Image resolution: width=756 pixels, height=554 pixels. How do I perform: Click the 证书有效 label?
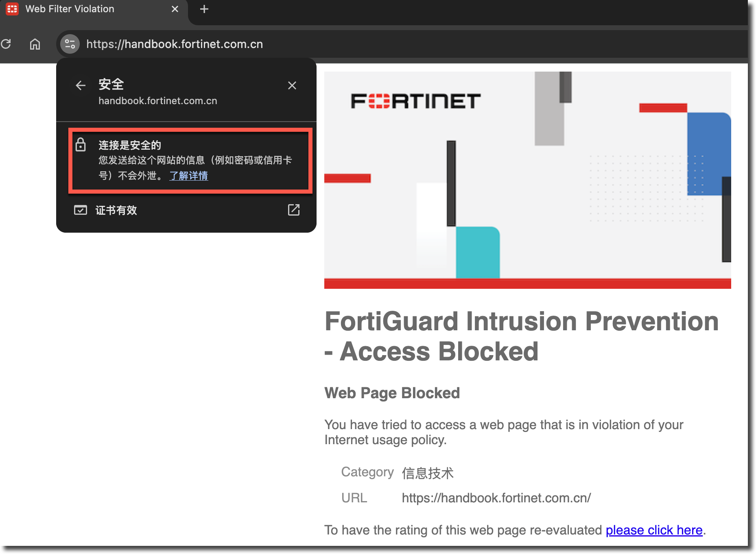click(x=116, y=210)
